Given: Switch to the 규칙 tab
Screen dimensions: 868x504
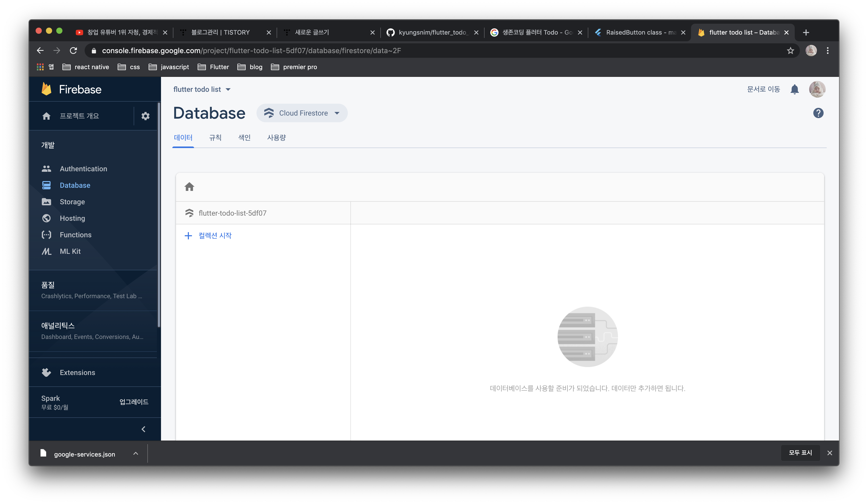Looking at the screenshot, I should click(215, 138).
